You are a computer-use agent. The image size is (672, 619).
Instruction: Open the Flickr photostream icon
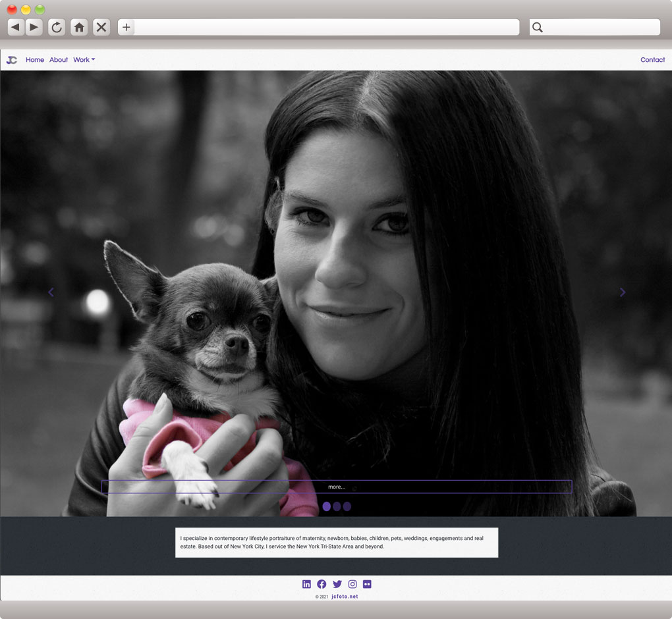point(367,584)
